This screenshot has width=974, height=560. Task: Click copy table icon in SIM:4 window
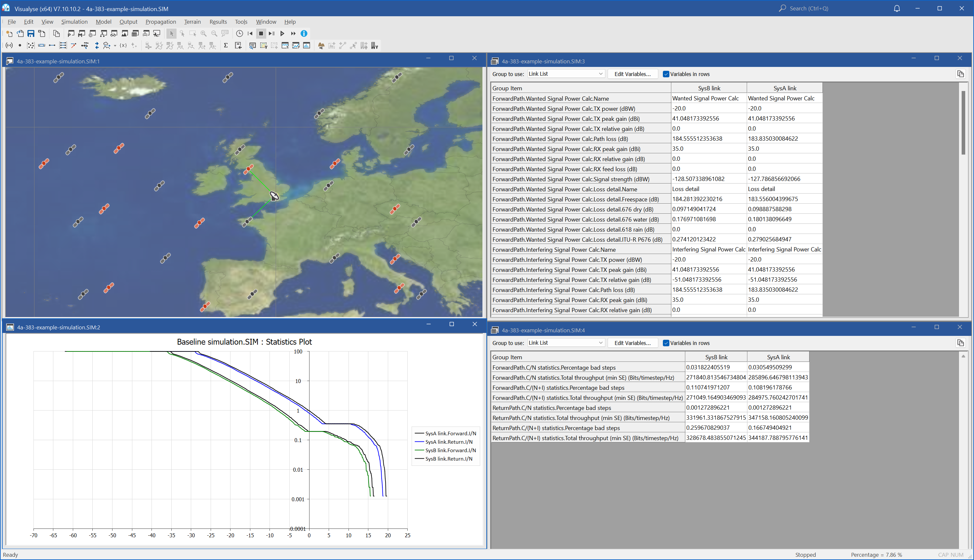[960, 343]
